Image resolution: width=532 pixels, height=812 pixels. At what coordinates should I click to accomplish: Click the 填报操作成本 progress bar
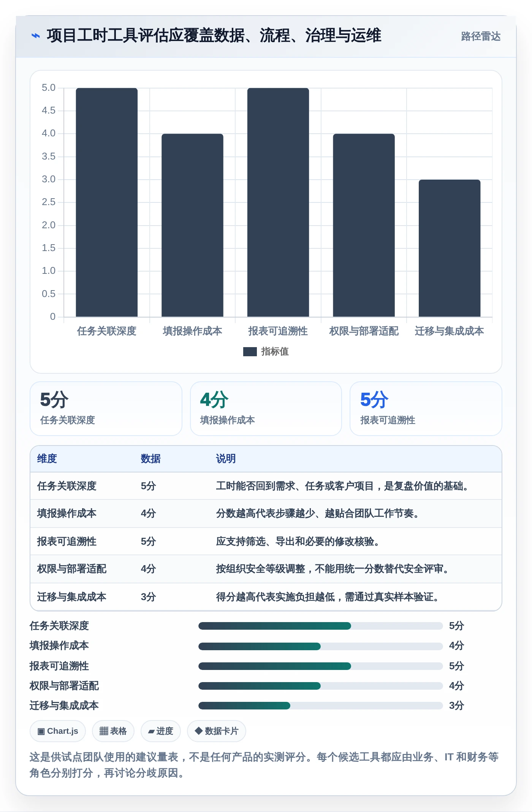[x=321, y=646]
